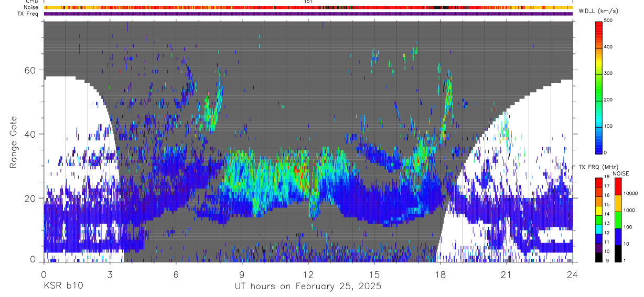Click the '400' tick on the width colorbar
Viewport: 644px width, 297px height.
[x=609, y=47]
